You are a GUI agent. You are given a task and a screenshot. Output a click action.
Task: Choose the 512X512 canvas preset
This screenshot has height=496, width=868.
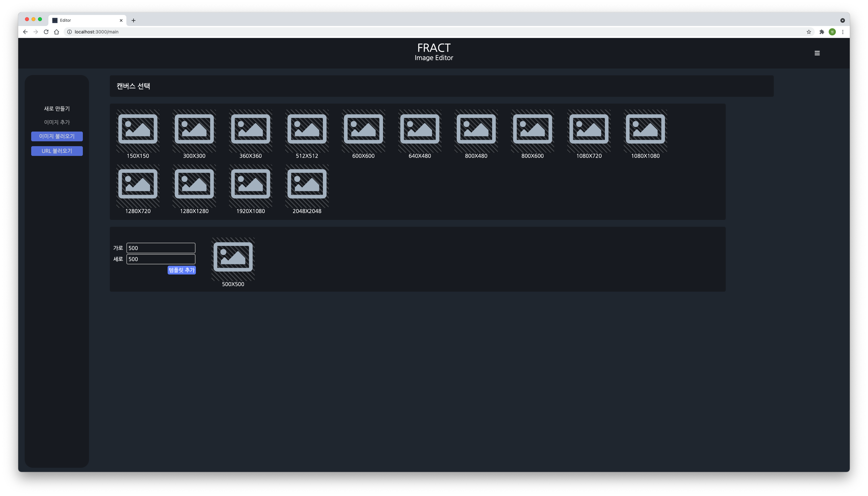coord(307,131)
